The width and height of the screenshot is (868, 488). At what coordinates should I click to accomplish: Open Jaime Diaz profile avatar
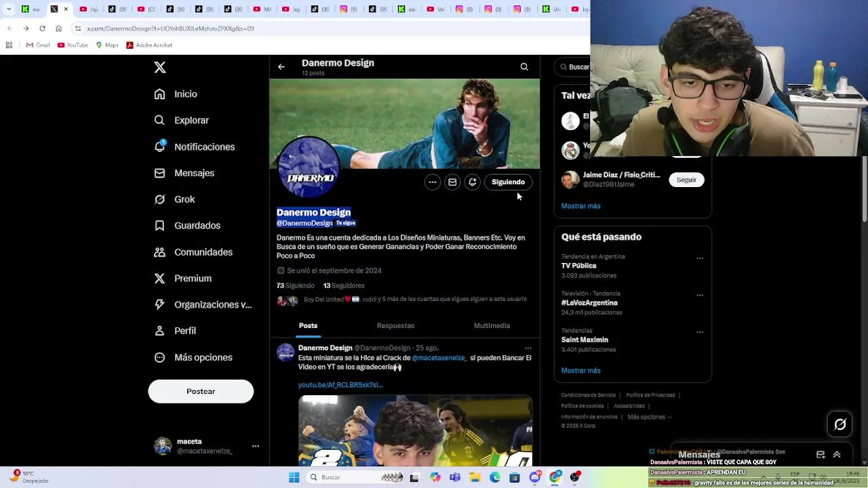tap(570, 180)
